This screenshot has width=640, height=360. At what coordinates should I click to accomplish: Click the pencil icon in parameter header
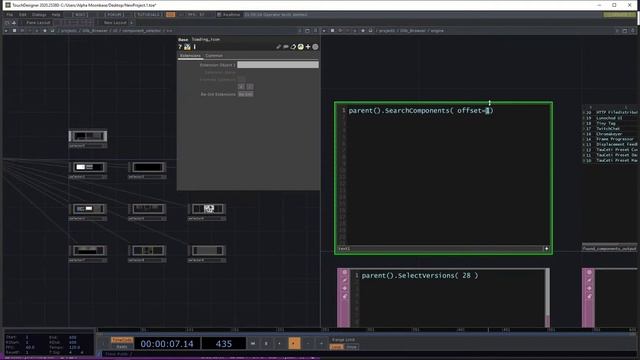pyautogui.click(x=279, y=47)
